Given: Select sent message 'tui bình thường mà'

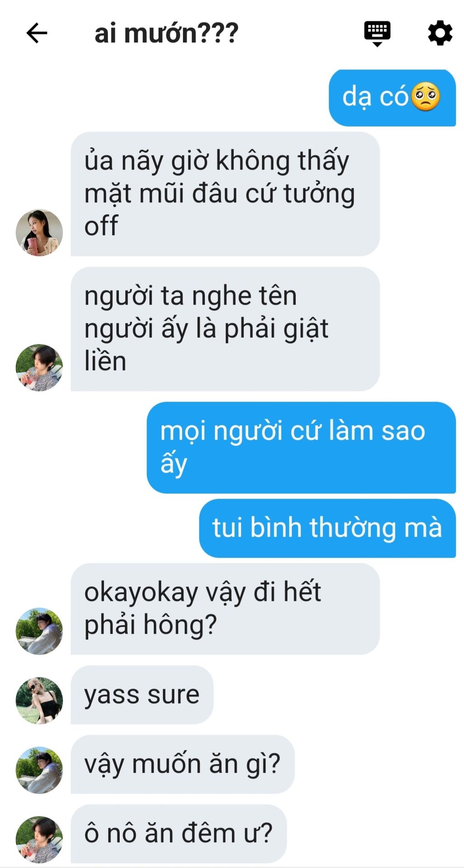Looking at the screenshot, I should pos(328,528).
